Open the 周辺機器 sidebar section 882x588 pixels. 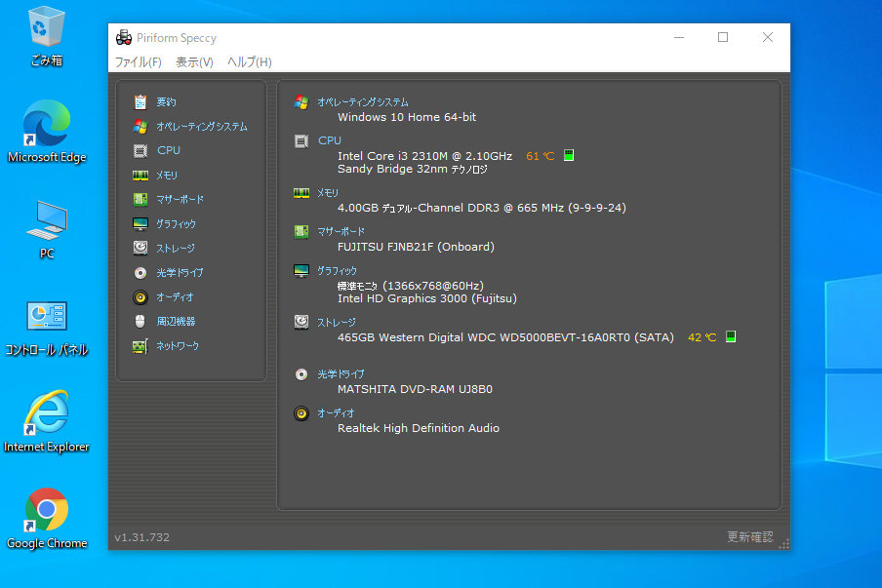tap(176, 321)
